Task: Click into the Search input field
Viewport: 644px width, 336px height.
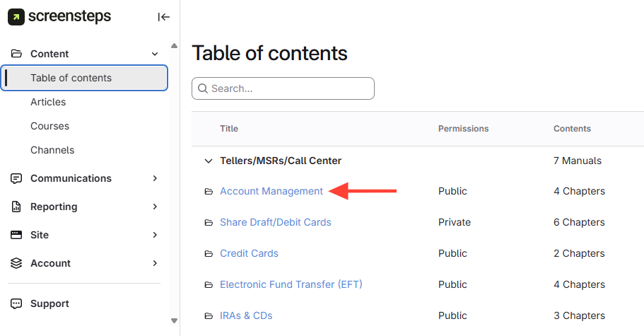Action: (x=290, y=88)
